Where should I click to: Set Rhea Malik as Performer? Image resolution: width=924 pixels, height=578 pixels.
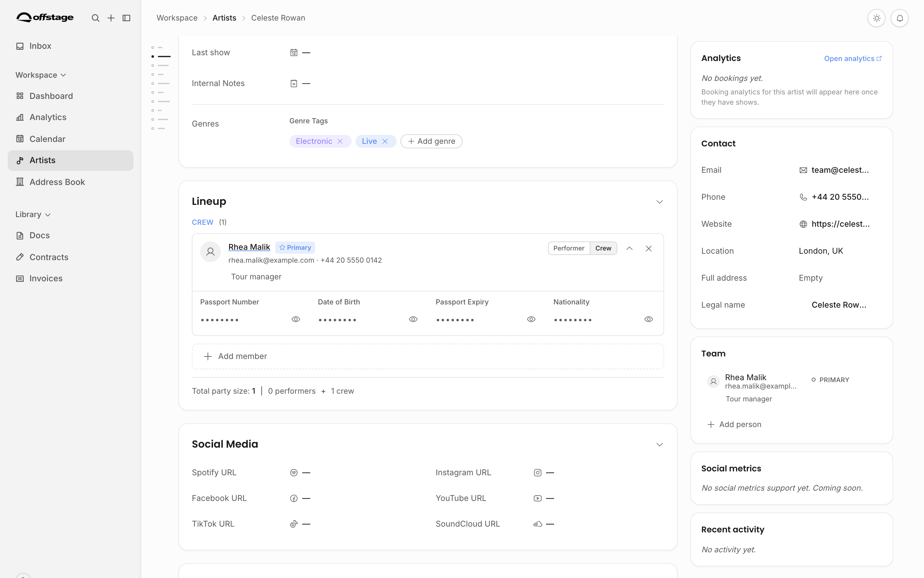[x=569, y=248]
